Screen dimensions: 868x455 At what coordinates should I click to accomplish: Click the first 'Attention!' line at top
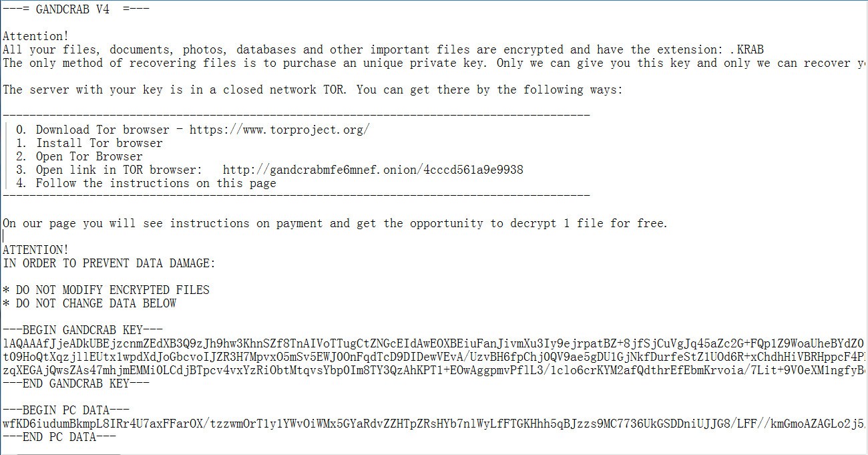(36, 36)
